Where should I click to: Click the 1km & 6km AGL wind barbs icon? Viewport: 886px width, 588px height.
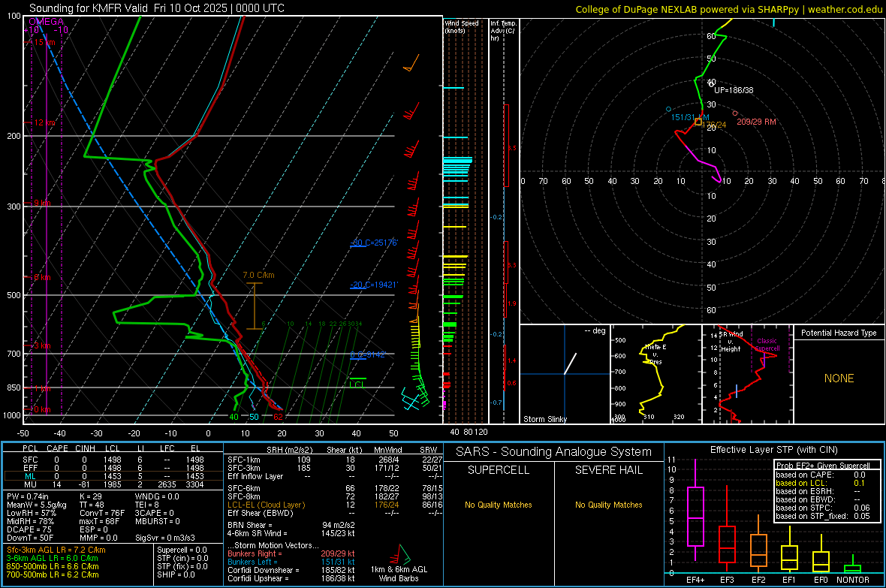402,553
